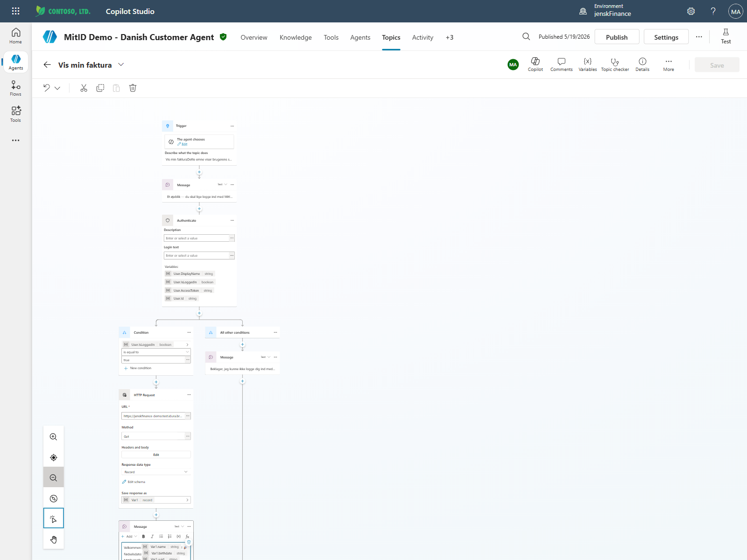Edit Headers and body

point(156,455)
